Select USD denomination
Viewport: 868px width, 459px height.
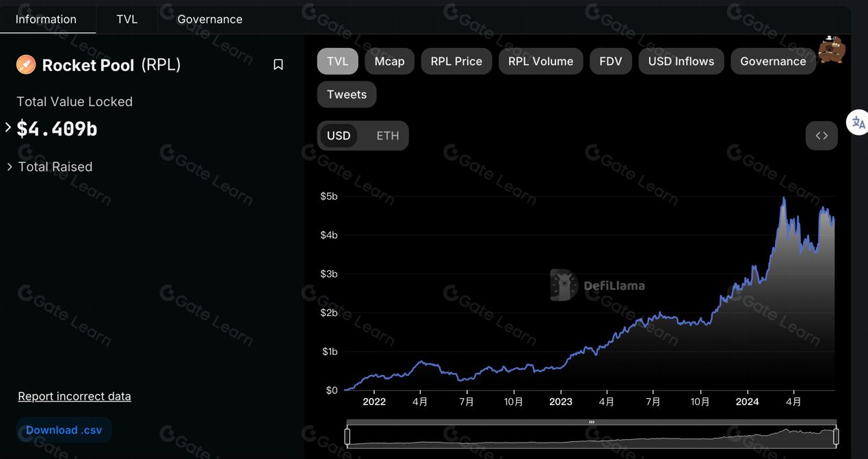click(339, 135)
